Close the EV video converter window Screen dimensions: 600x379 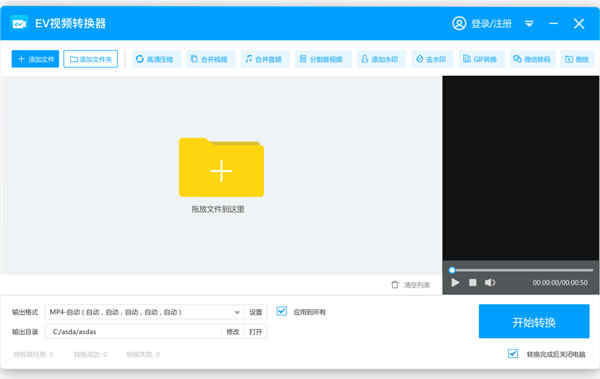579,24
